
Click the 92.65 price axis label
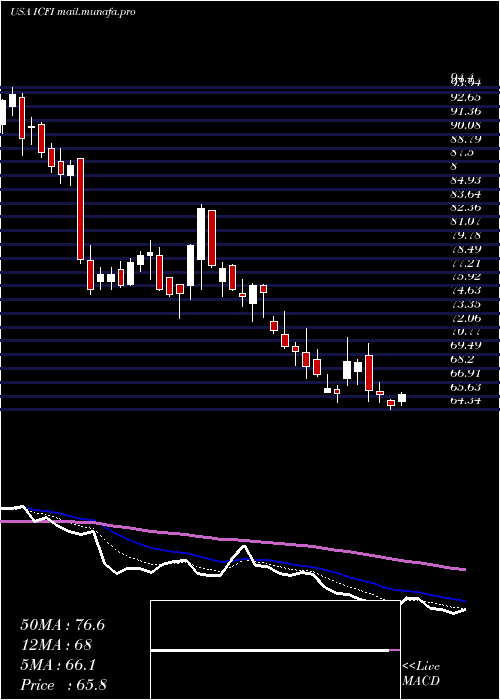pyautogui.click(x=466, y=97)
